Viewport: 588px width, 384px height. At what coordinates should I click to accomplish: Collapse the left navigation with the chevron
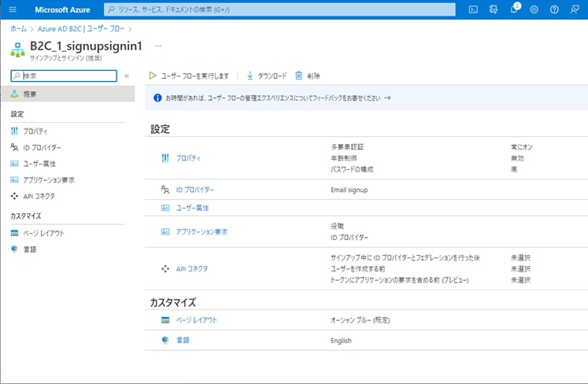pyautogui.click(x=127, y=76)
